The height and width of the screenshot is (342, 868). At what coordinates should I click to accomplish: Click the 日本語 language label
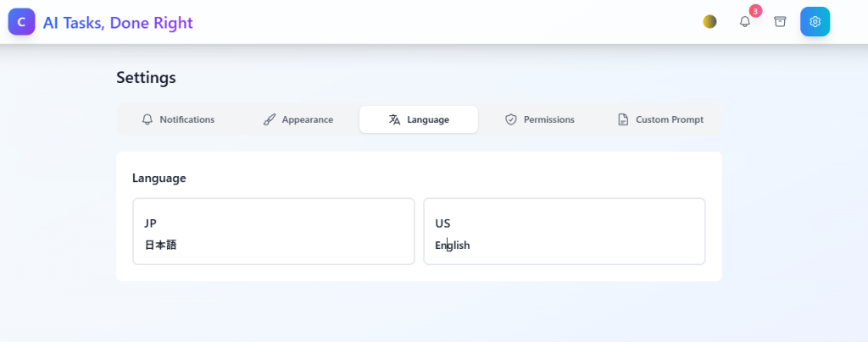[x=160, y=245]
